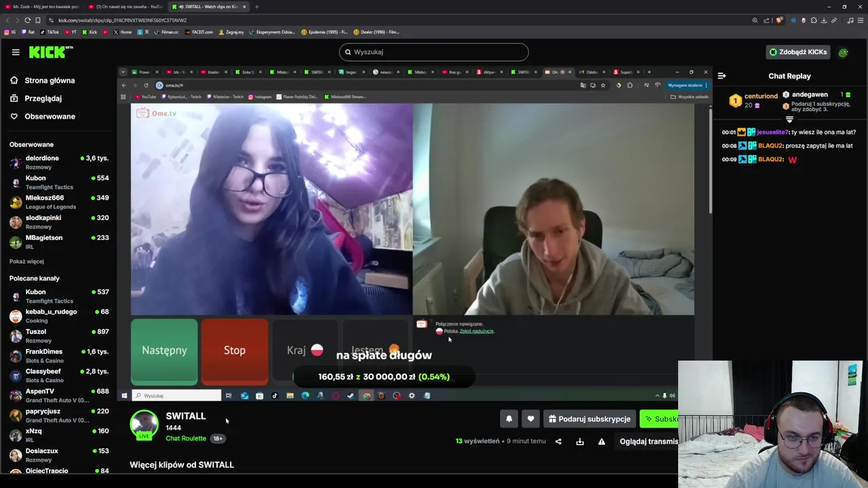Image resolution: width=868 pixels, height=488 pixels.
Task: Click the Wyszukaj search field
Action: point(434,52)
